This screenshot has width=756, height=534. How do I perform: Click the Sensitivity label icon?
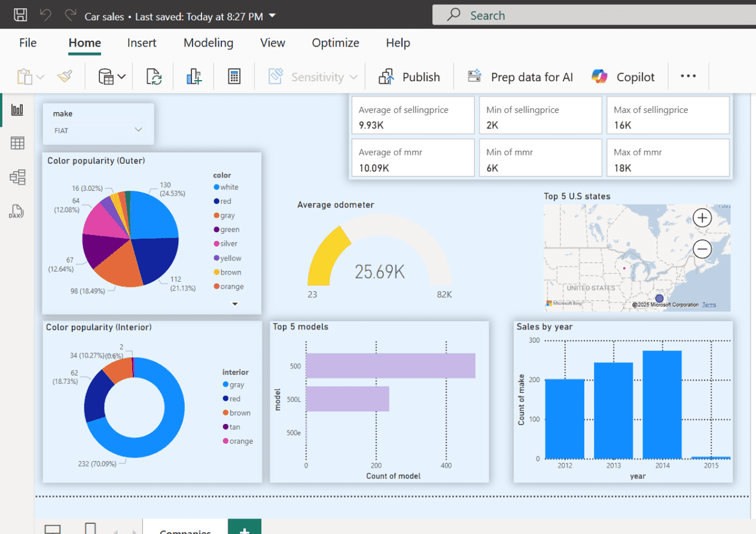(276, 77)
